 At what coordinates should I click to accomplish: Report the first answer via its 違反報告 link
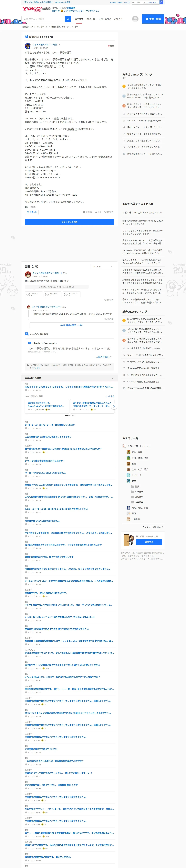pyautogui.click(x=108, y=300)
